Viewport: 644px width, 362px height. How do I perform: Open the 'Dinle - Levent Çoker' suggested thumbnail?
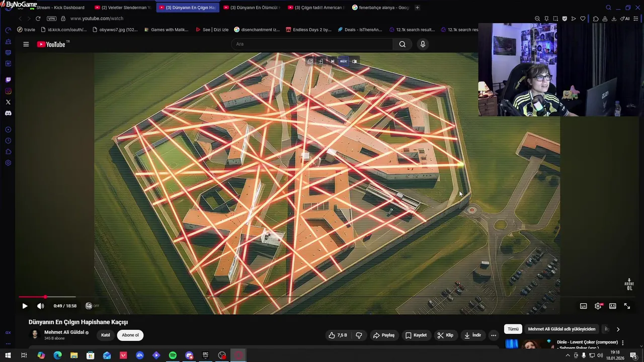click(x=529, y=344)
